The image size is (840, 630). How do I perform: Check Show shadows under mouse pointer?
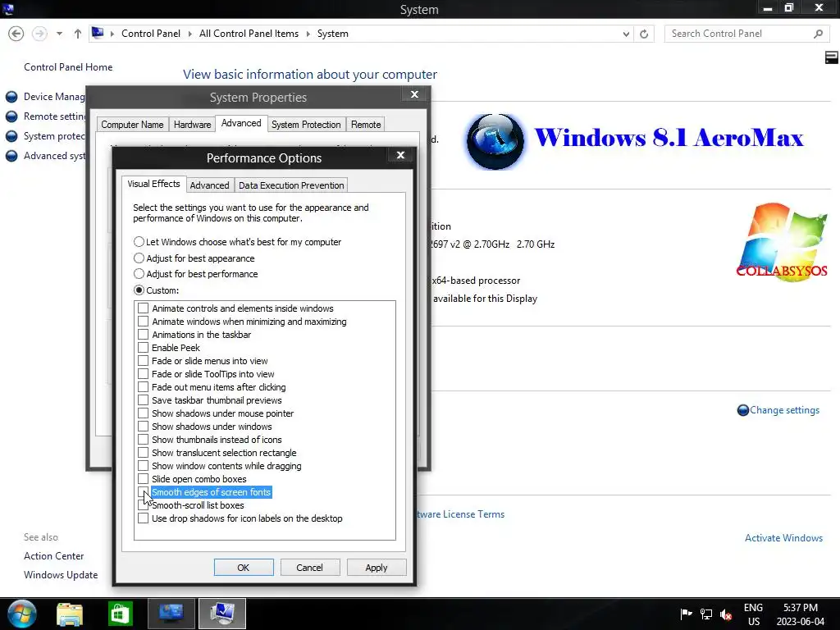[x=143, y=413]
